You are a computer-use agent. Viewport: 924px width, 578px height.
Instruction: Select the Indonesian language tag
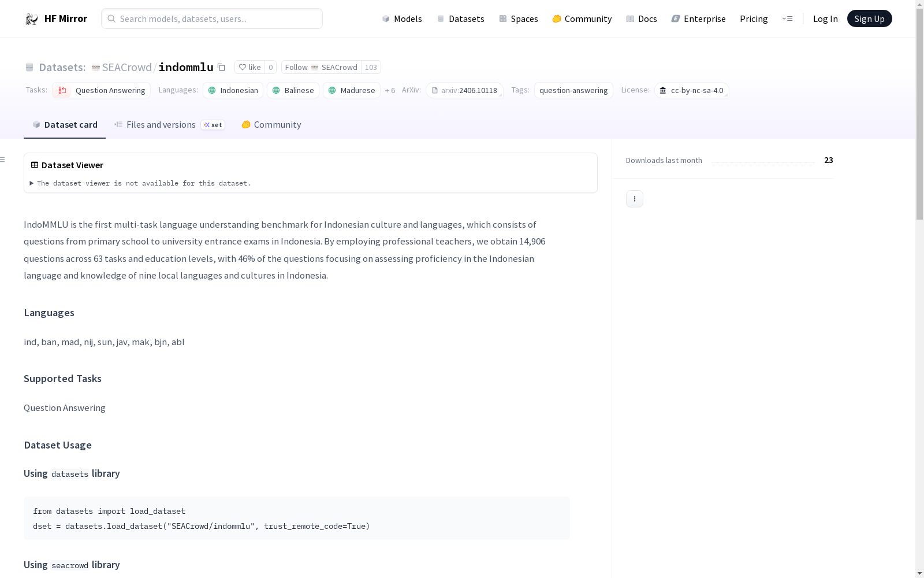(233, 90)
